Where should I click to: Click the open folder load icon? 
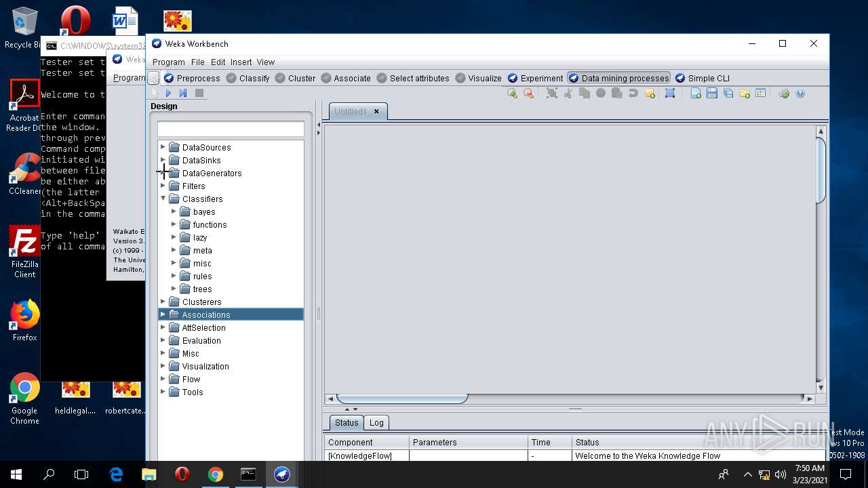pos(745,94)
